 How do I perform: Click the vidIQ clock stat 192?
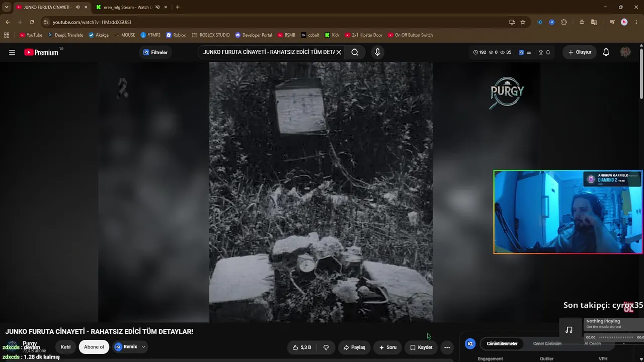click(480, 52)
